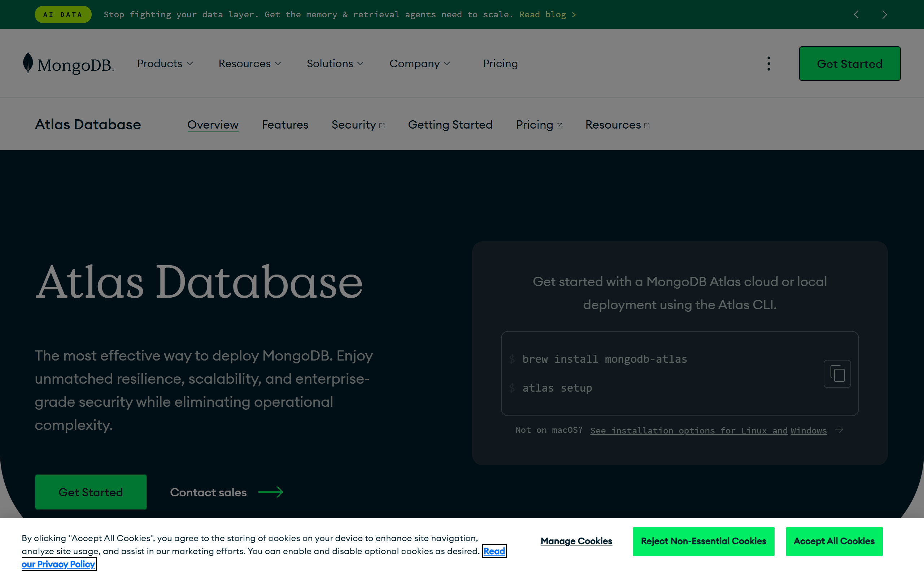Click Reject Non-Essential Cookies
Image resolution: width=924 pixels, height=578 pixels.
coord(703,541)
